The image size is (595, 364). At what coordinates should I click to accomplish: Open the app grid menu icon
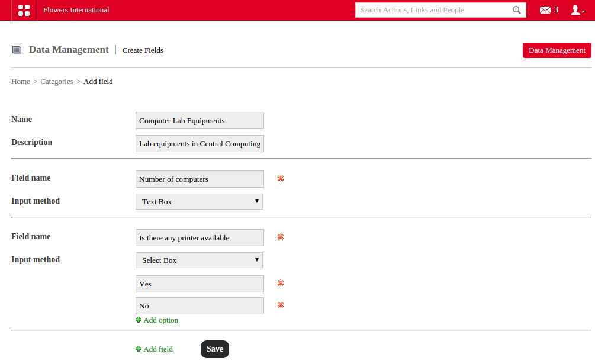pyautogui.click(x=24, y=10)
